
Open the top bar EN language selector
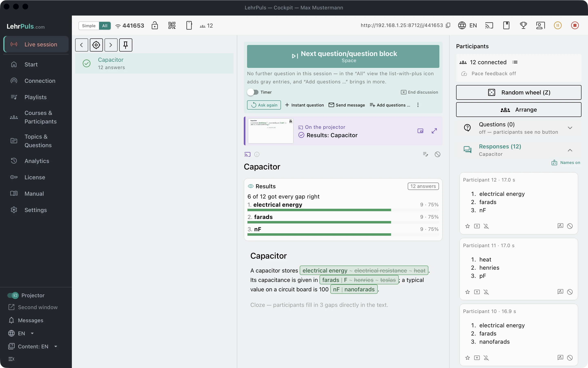468,25
